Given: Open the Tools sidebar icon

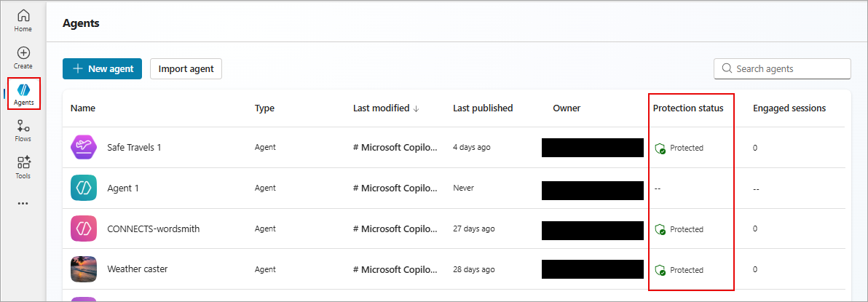Looking at the screenshot, I should 23,163.
